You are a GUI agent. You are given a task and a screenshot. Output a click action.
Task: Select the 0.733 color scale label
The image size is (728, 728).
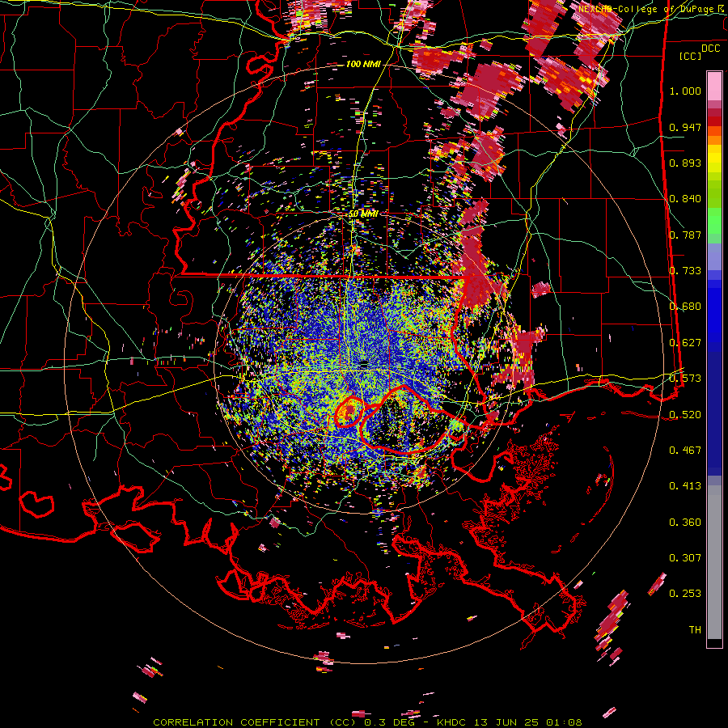click(x=685, y=271)
